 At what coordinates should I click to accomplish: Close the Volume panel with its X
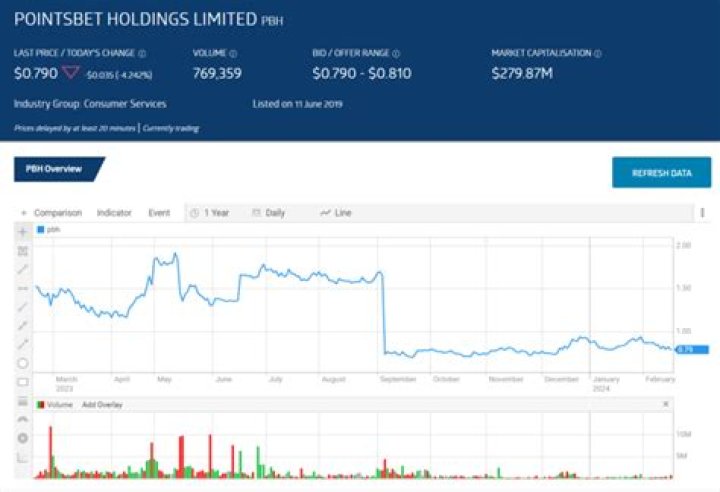pyautogui.click(x=665, y=404)
